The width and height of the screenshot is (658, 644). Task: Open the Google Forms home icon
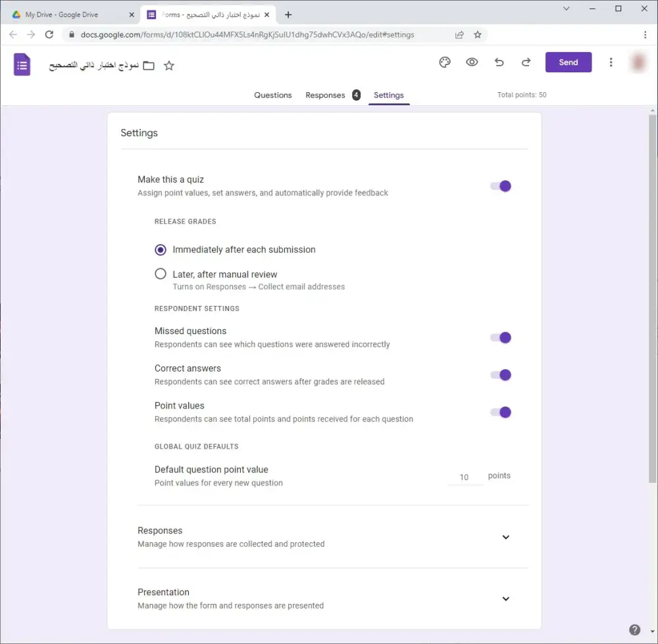22,64
